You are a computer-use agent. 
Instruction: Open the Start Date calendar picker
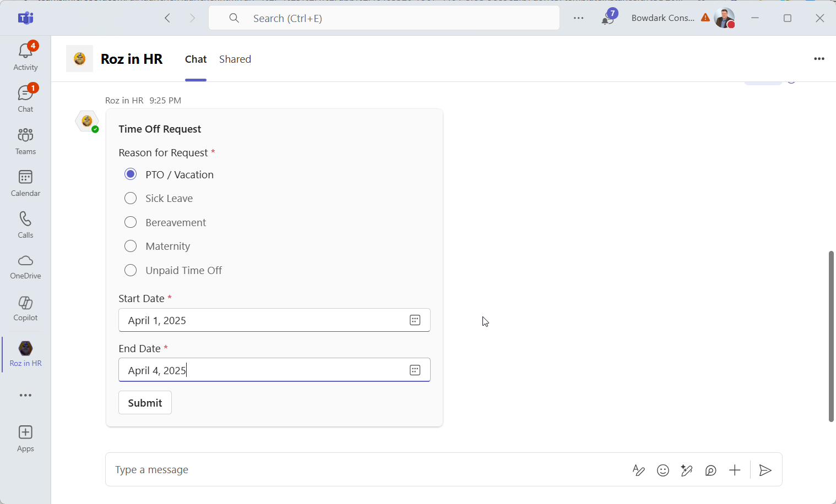415,320
